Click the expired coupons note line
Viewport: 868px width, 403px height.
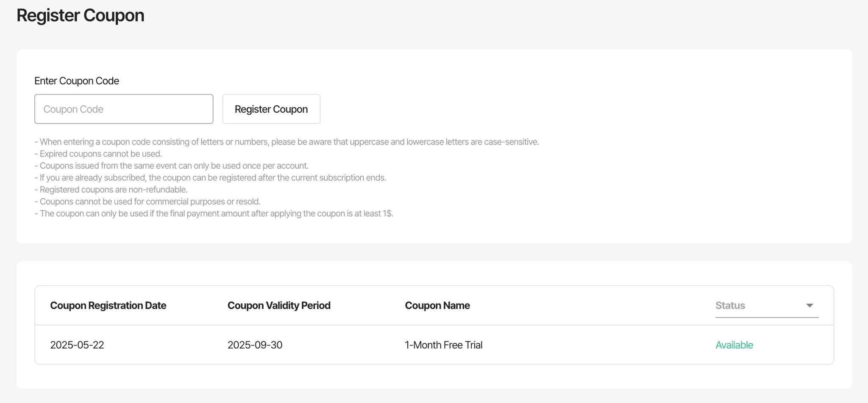(x=98, y=154)
